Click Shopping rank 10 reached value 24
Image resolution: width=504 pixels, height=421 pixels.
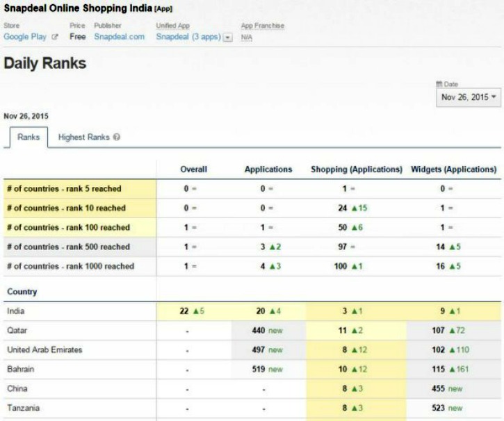tap(342, 208)
